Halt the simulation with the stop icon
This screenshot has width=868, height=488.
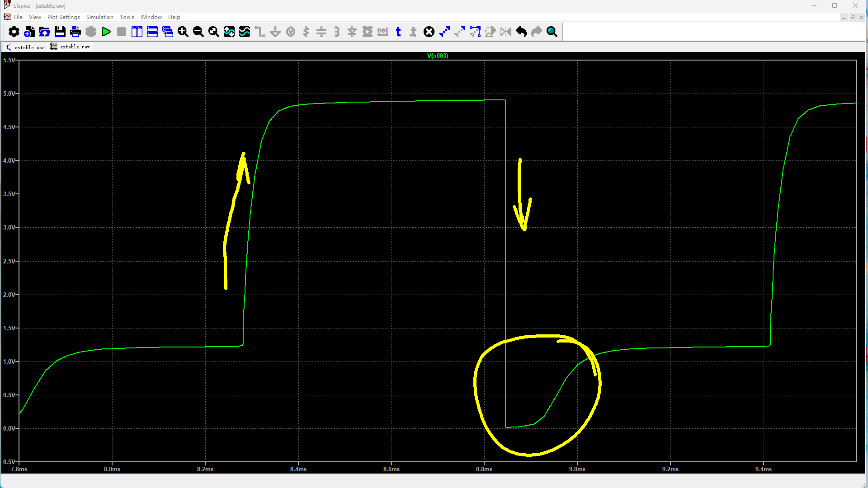[122, 32]
